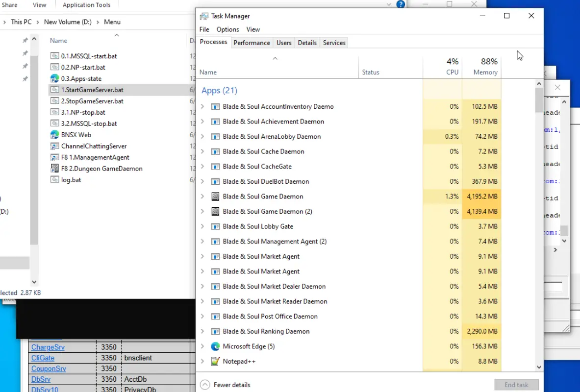The width and height of the screenshot is (580, 392).
Task: Switch to the Performance tab
Action: [x=252, y=43]
